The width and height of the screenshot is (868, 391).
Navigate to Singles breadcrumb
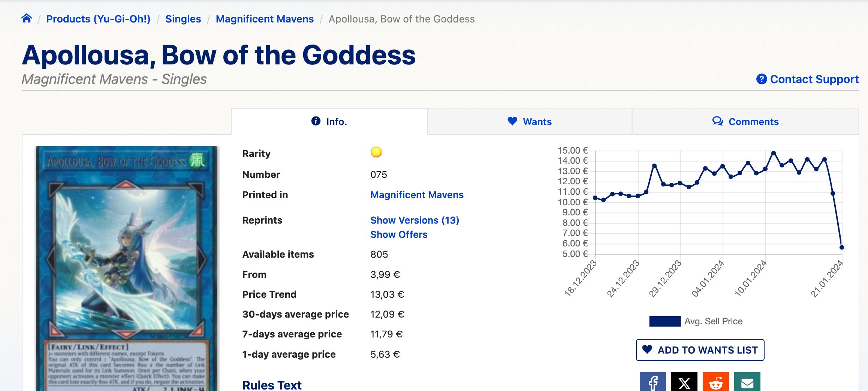click(183, 19)
